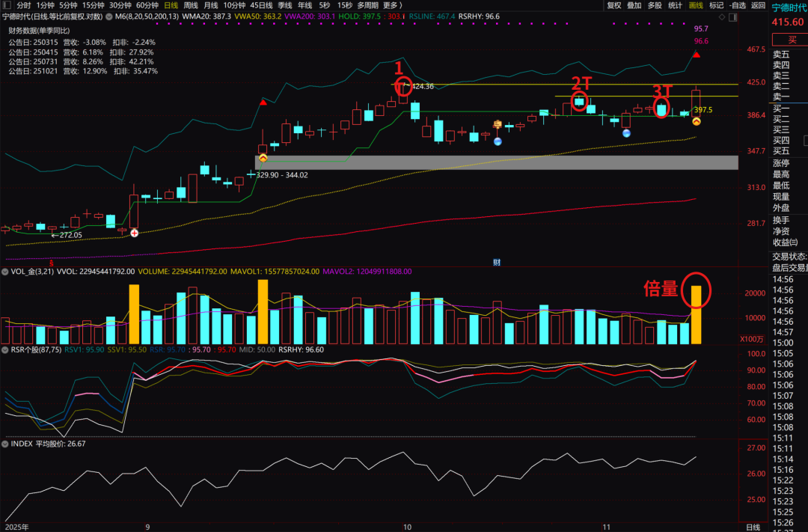Expand the RSR个股 indicator settings arrow
Image resolution: width=808 pixels, height=532 pixels.
coord(4,350)
